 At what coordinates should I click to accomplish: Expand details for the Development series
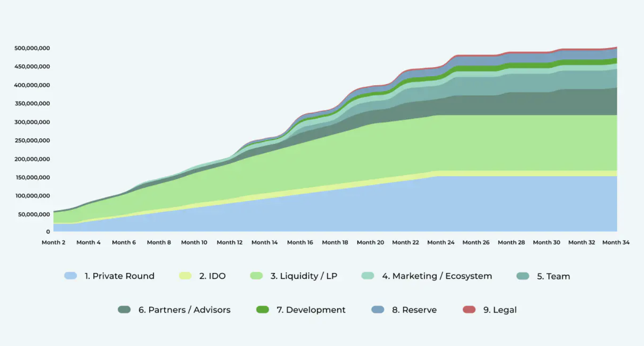[x=311, y=310]
